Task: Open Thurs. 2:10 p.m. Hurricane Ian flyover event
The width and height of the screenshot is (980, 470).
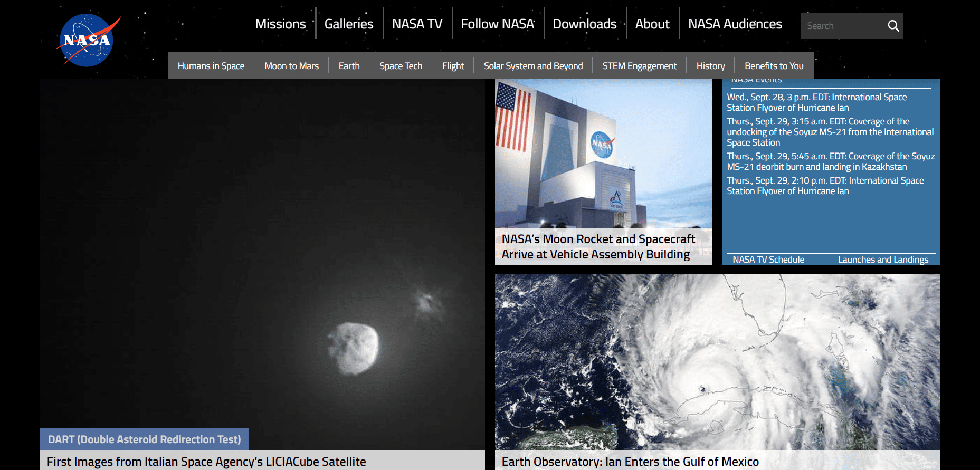Action: 825,186
